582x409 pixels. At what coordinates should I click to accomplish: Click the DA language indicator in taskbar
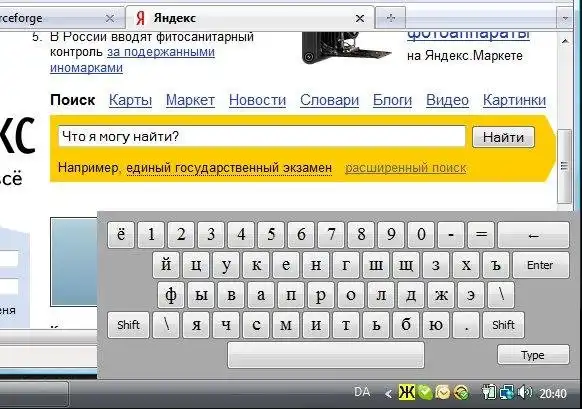click(x=362, y=392)
